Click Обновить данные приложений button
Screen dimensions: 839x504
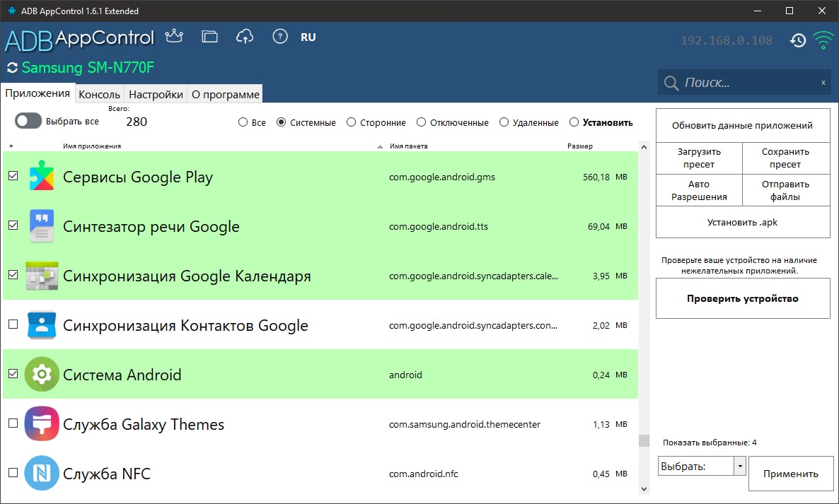[x=743, y=126]
